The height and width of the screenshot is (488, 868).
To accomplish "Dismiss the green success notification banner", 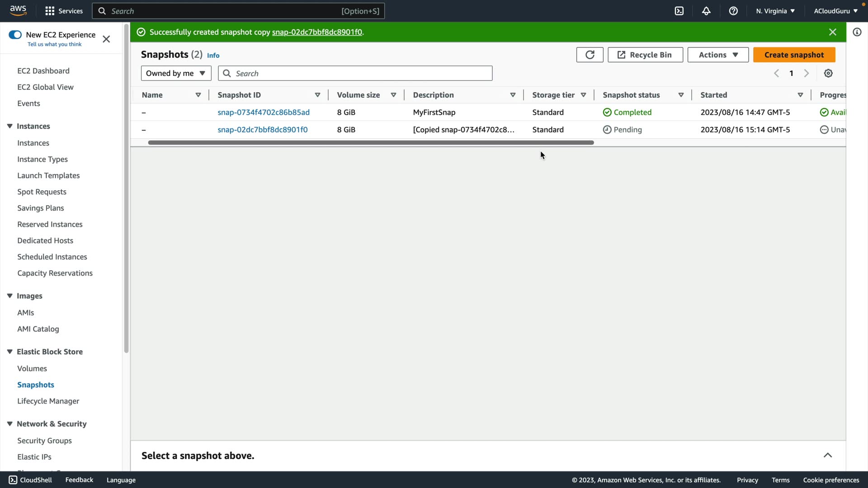I will (832, 32).
